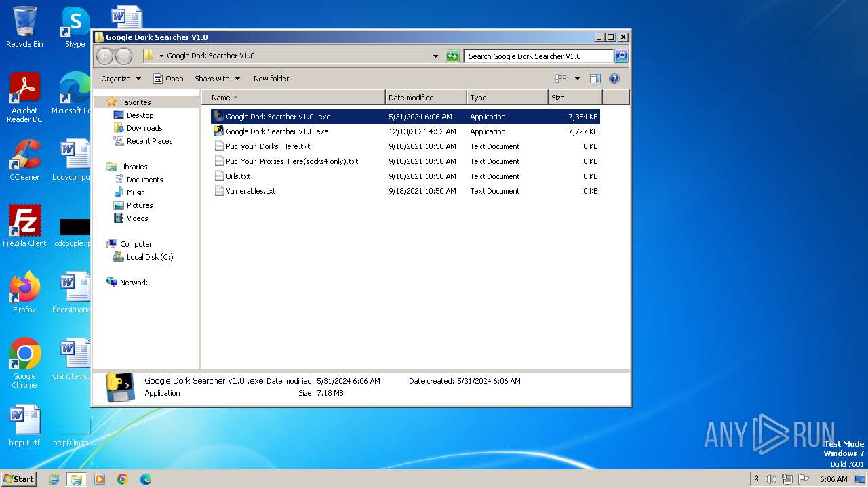The image size is (868, 488).
Task: Launch Skype from the desktop
Action: pos(75,27)
